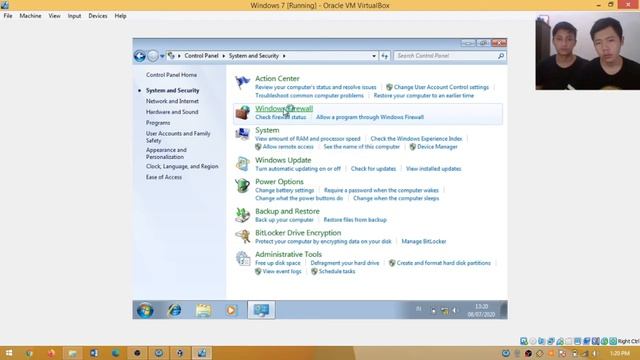Click the refresh button beside address bar
The height and width of the screenshot is (360, 640).
pos(384,56)
